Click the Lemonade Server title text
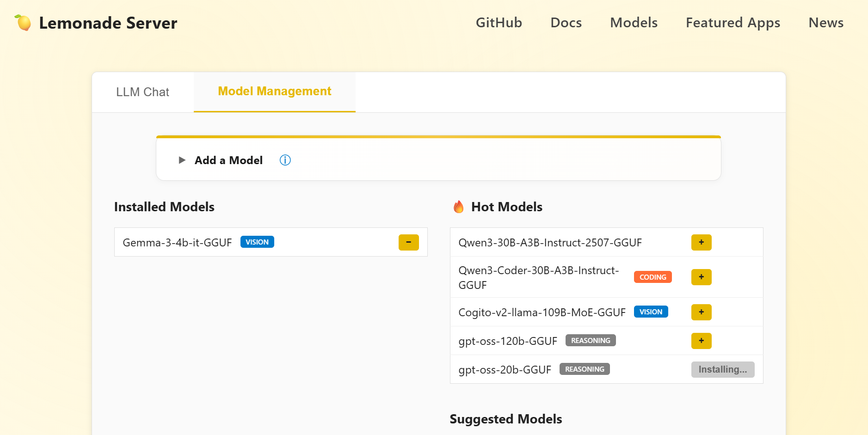The height and width of the screenshot is (435, 868). (108, 23)
